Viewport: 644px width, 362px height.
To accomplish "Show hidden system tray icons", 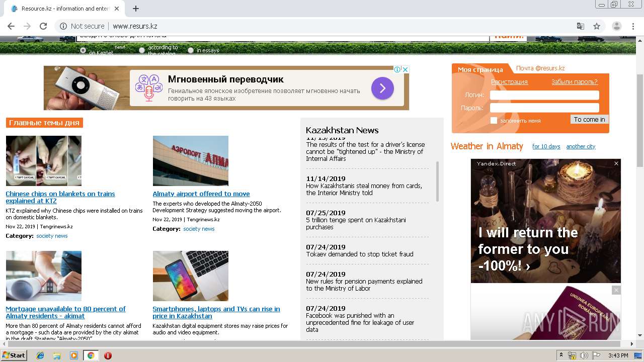I will (x=561, y=355).
